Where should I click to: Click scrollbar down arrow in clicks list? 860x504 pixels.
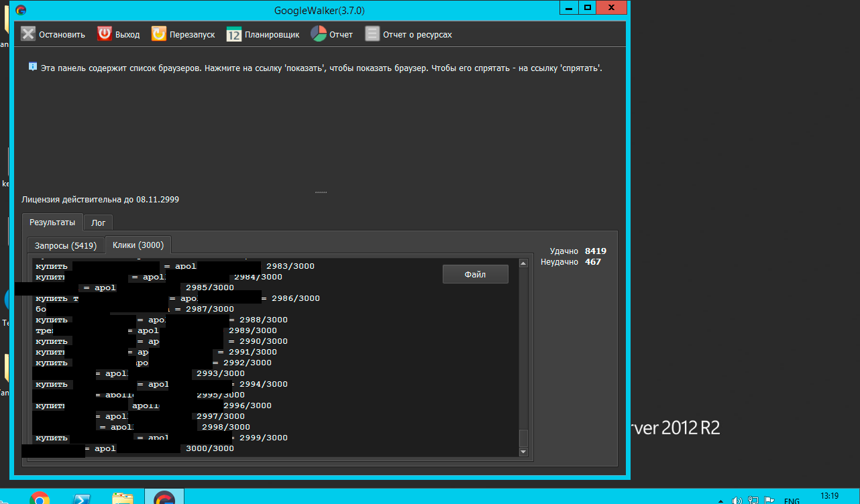[524, 452]
